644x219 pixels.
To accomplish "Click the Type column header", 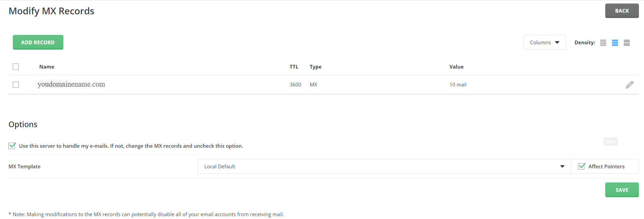I will coord(316,67).
